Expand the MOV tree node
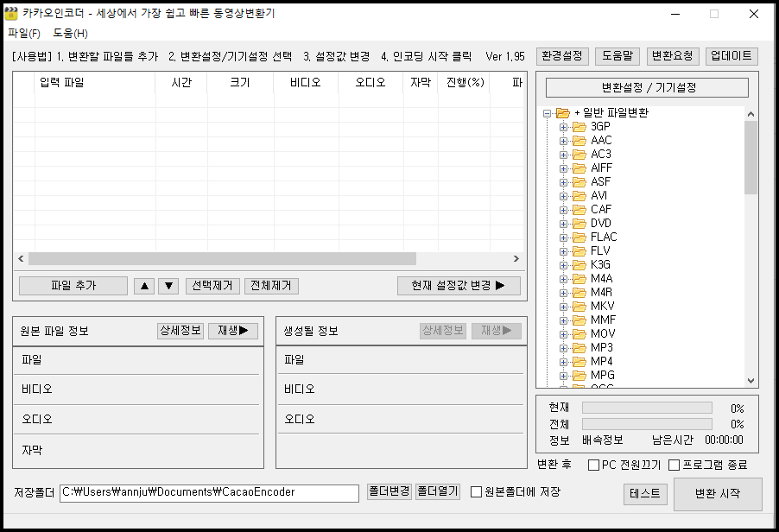The width and height of the screenshot is (779, 532). pyautogui.click(x=563, y=335)
